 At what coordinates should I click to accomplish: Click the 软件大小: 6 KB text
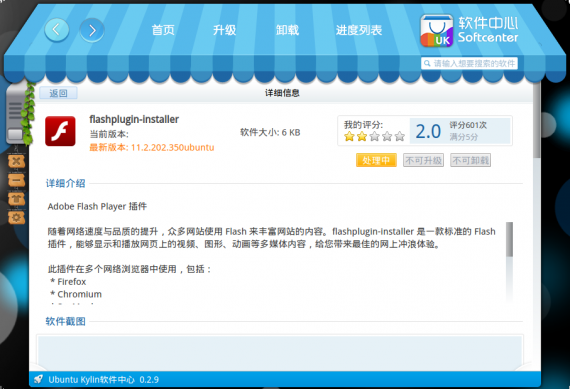click(x=270, y=132)
